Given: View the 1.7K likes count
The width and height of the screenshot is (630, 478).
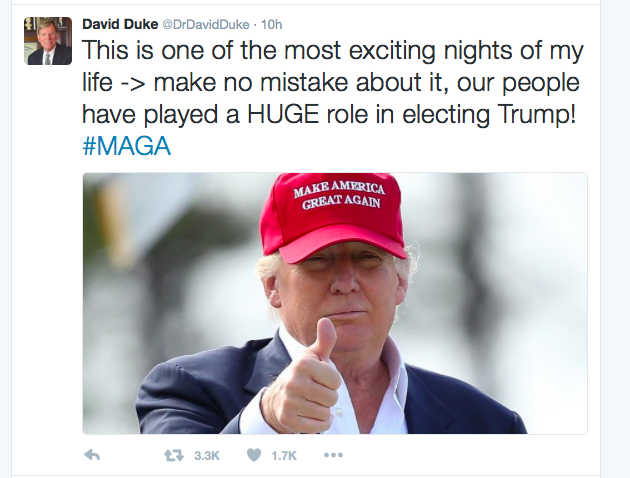Looking at the screenshot, I should (x=284, y=456).
